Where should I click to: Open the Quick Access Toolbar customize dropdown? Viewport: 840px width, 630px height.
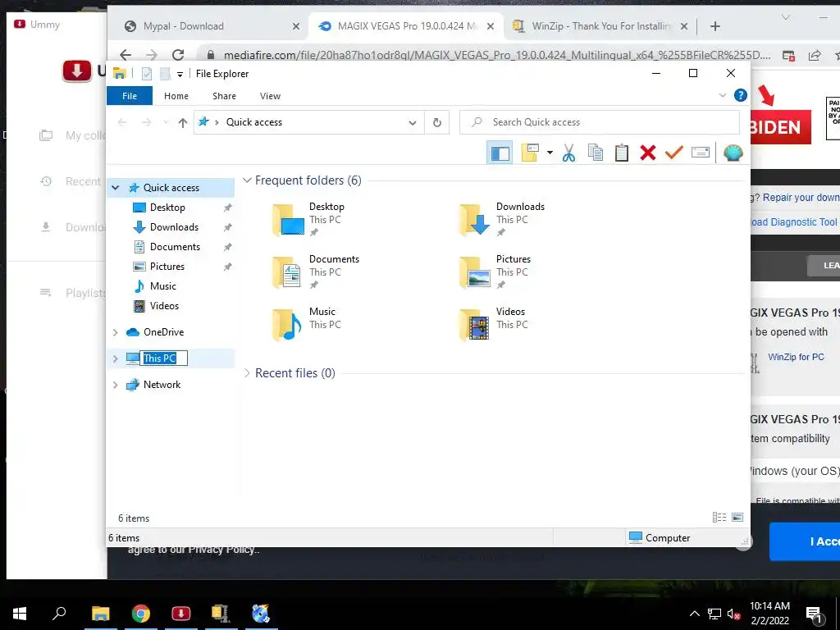coord(180,75)
